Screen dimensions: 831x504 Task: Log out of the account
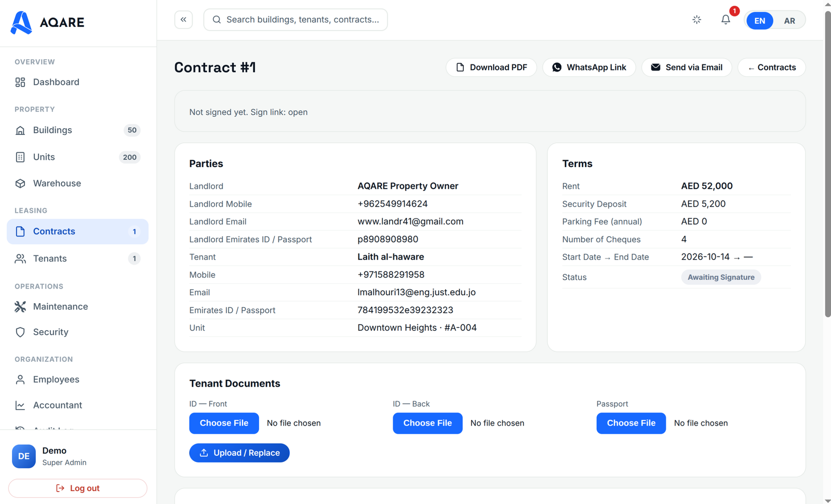click(78, 488)
